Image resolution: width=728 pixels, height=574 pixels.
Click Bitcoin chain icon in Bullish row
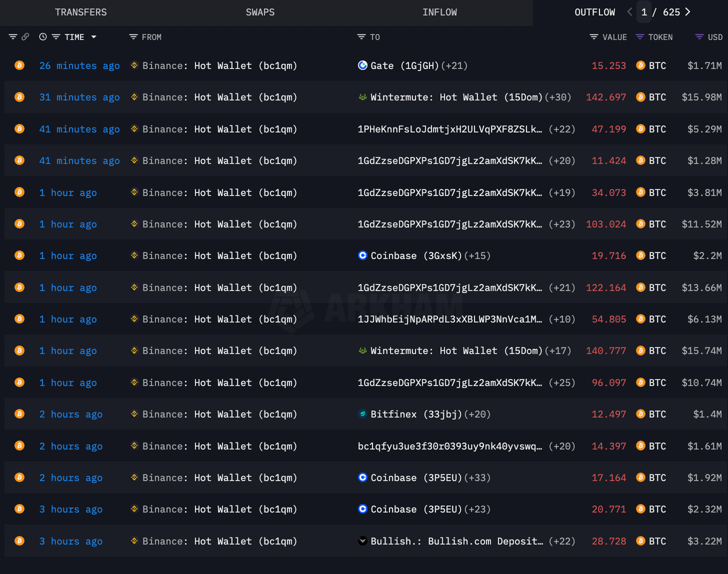coord(19,541)
